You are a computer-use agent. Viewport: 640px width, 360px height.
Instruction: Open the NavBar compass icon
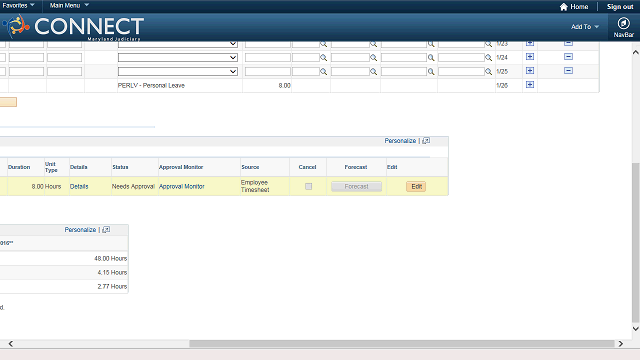point(623,23)
